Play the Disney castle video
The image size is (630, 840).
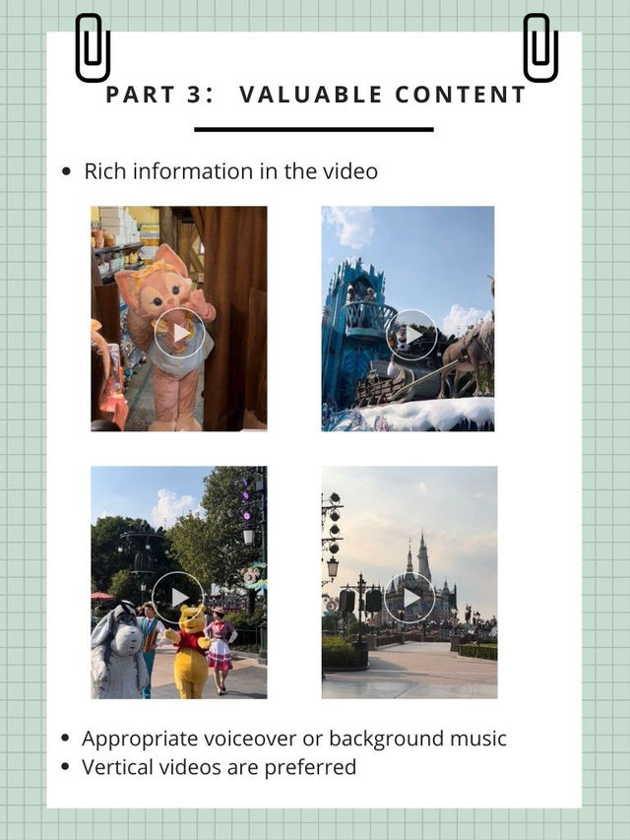[x=409, y=598]
